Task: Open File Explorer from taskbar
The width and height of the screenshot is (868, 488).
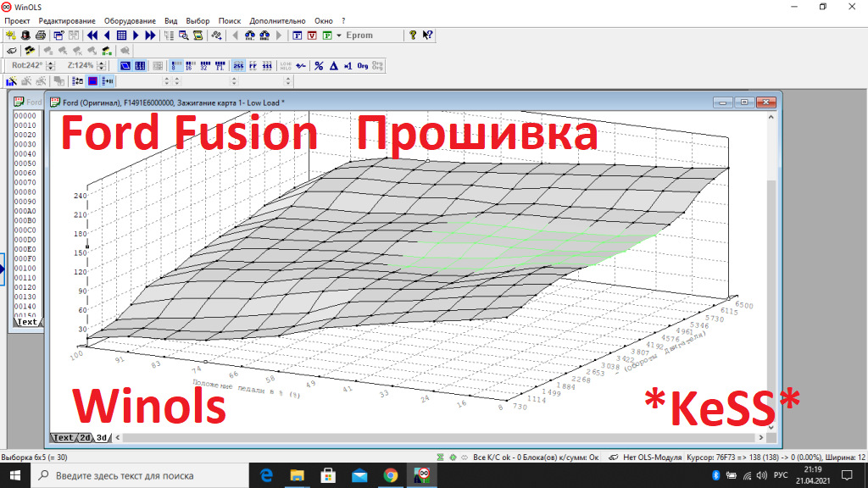Action: [298, 475]
